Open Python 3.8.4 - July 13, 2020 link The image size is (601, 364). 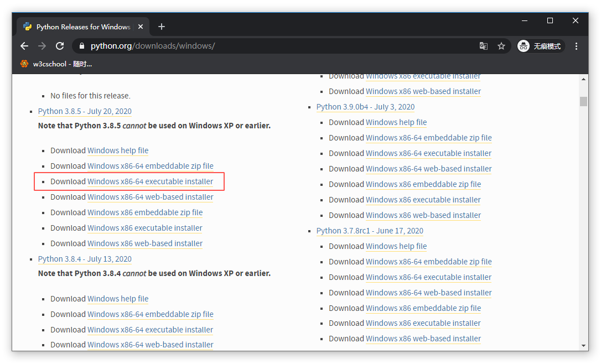tap(85, 259)
